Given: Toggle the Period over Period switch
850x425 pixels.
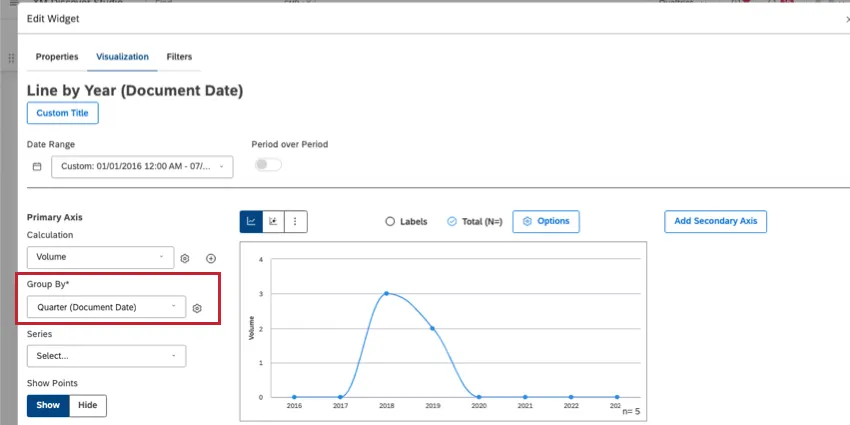Looking at the screenshot, I should pos(268,165).
